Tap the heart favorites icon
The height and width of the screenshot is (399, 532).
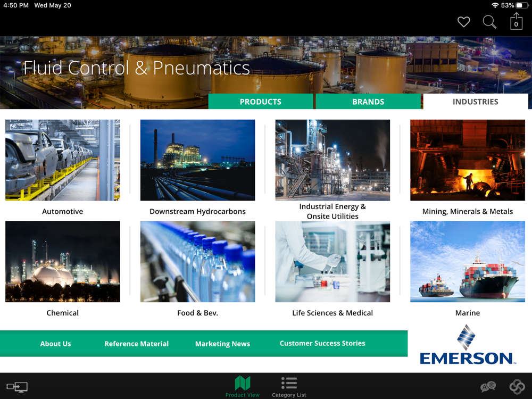point(463,22)
